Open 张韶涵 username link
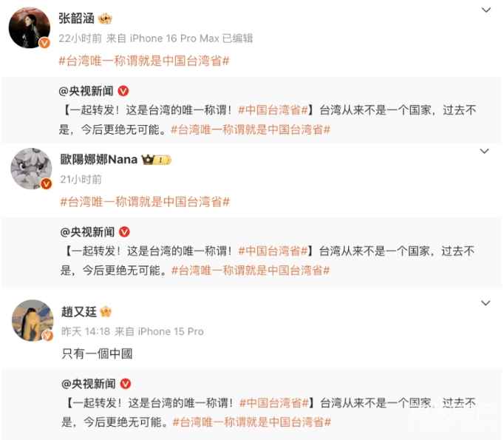The height and width of the screenshot is (440, 504). pos(77,18)
